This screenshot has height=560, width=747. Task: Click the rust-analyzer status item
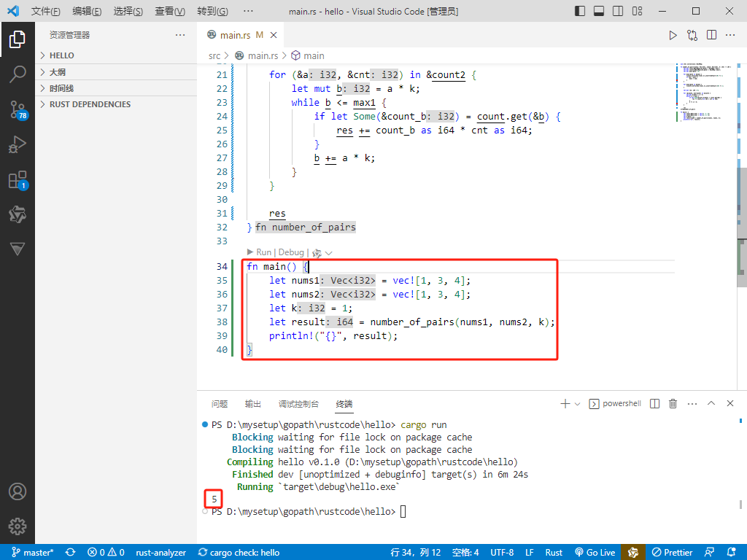pos(160,553)
